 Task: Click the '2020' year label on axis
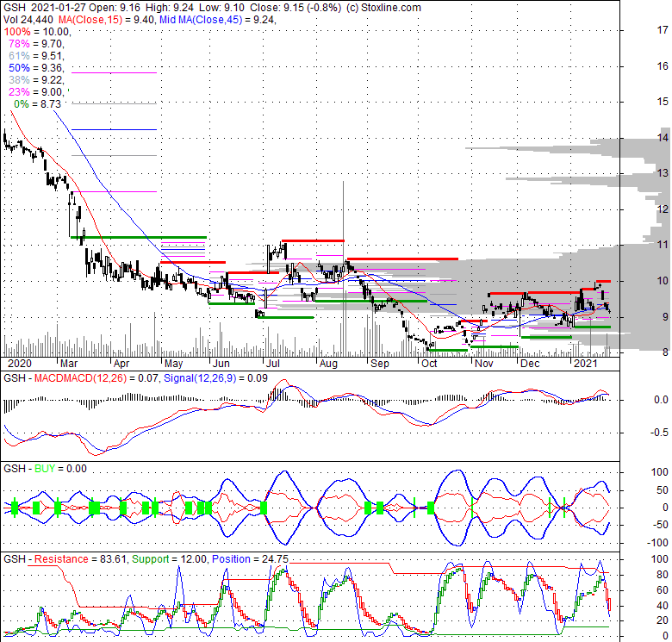pos(20,364)
